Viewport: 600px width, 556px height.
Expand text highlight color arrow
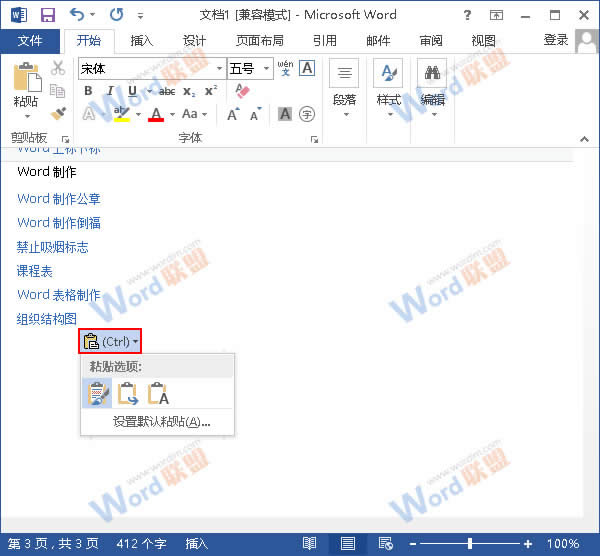139,114
